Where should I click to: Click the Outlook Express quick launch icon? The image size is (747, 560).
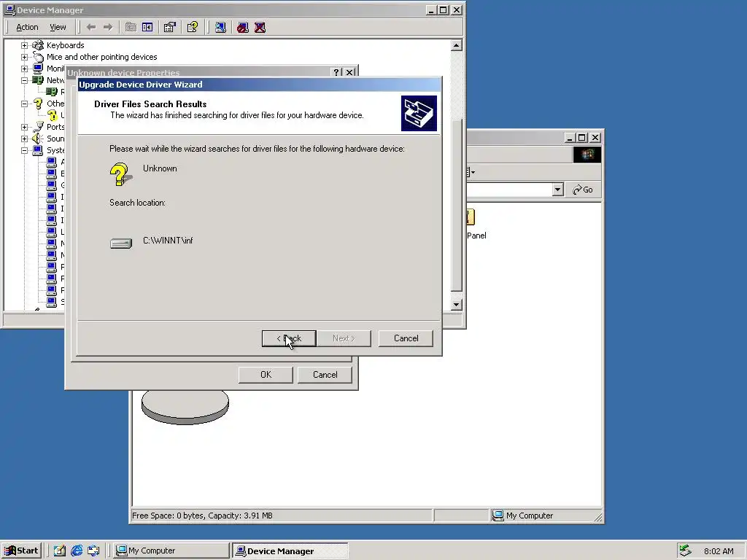pyautogui.click(x=93, y=551)
